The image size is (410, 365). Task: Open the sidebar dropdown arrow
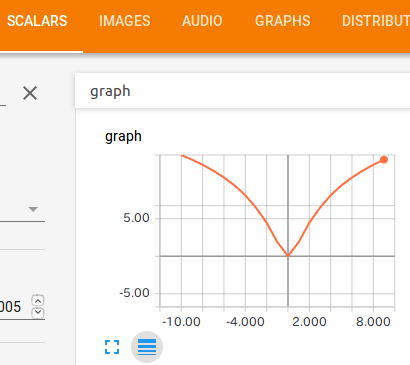click(33, 209)
